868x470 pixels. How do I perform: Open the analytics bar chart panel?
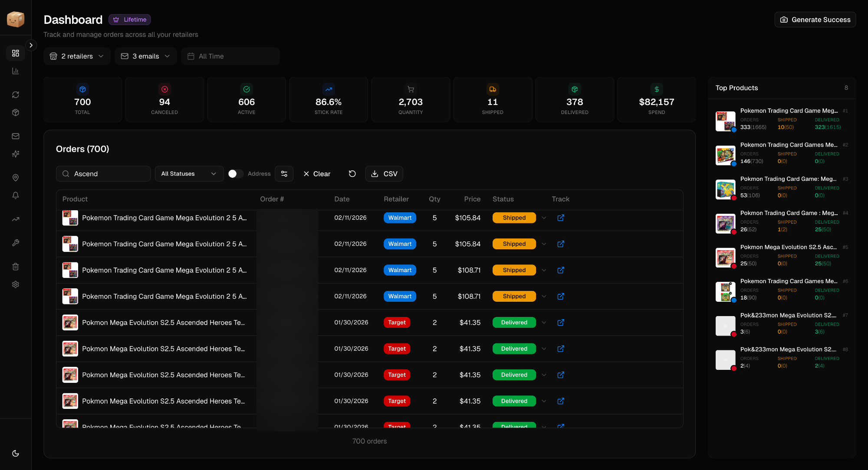[x=16, y=71]
